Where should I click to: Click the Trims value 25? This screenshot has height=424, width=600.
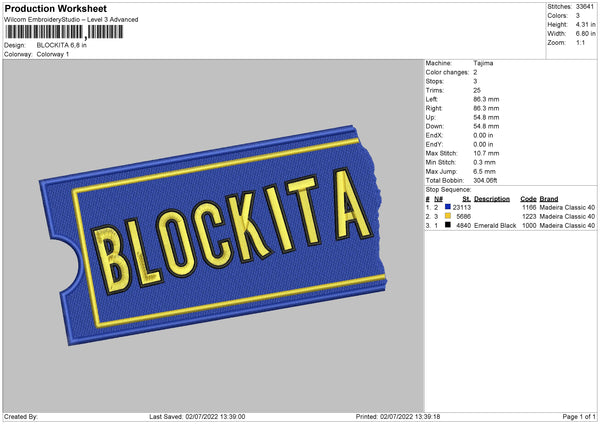[477, 90]
